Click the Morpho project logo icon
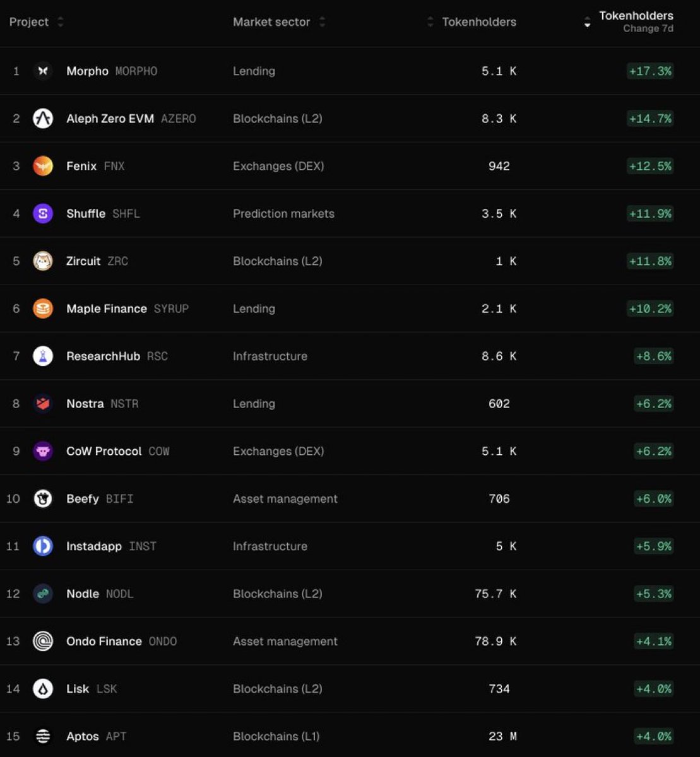Screen dimensions: 700x757 [x=43, y=71]
